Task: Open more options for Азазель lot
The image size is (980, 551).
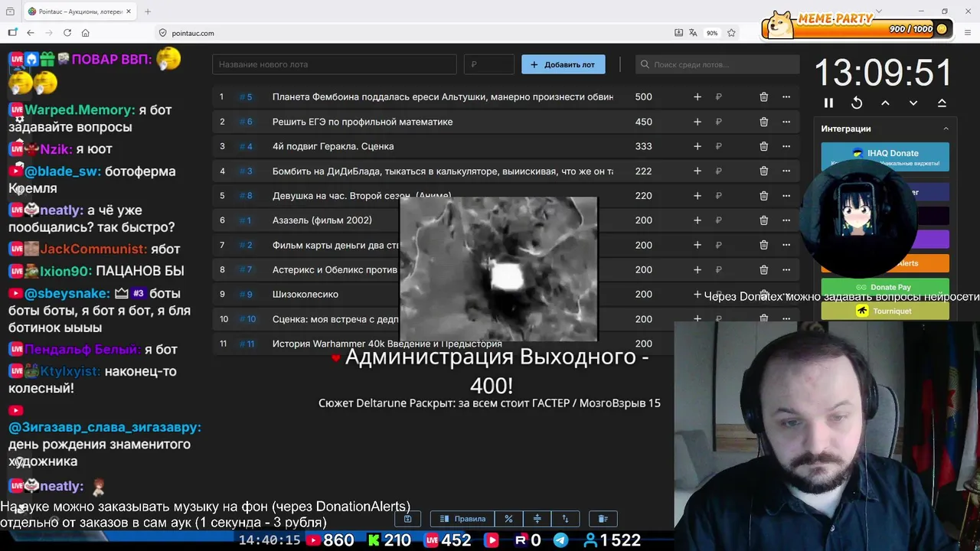Action: click(x=786, y=220)
